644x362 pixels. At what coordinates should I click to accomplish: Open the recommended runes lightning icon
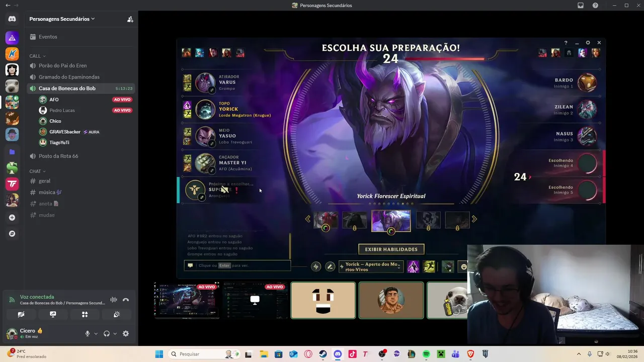click(316, 266)
